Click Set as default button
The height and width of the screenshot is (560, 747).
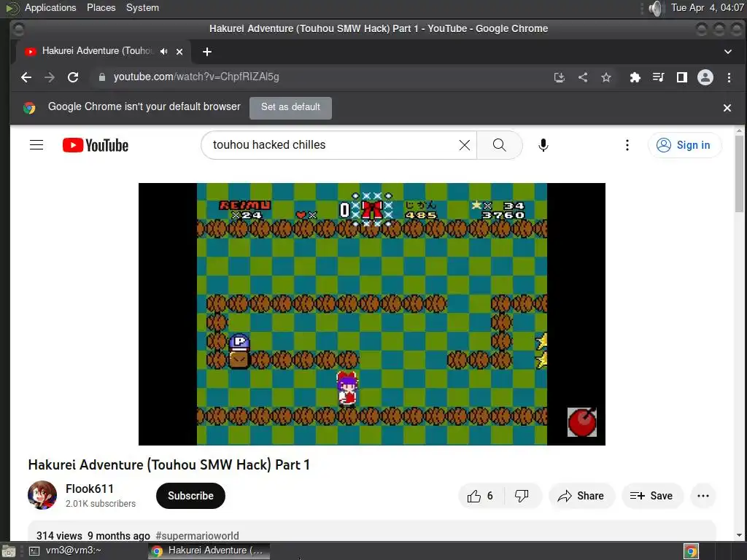point(290,108)
